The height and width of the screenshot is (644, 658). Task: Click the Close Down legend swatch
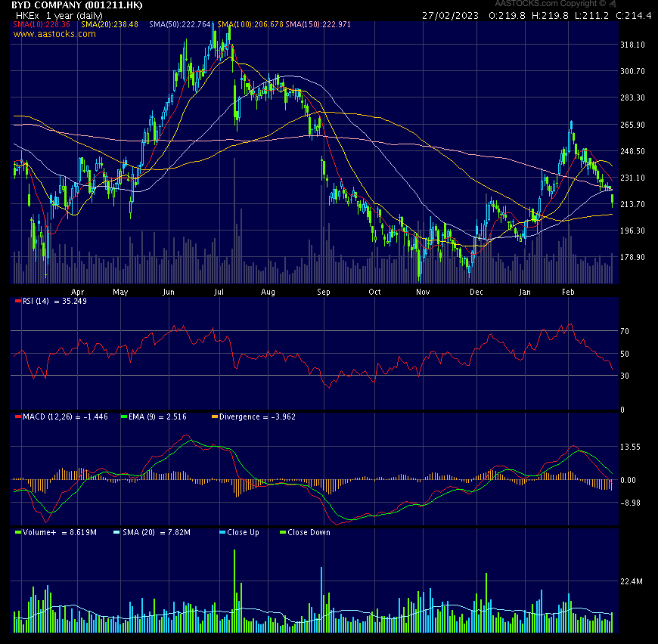(x=283, y=532)
